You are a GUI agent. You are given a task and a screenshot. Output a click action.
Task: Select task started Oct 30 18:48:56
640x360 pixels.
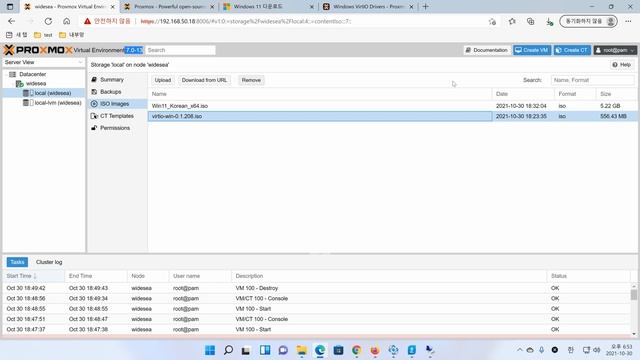pos(317,298)
